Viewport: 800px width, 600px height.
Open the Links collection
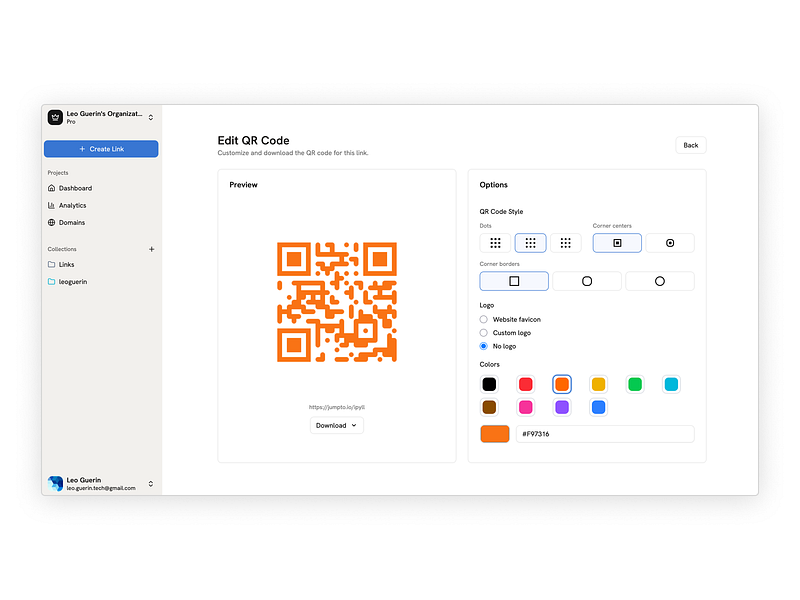(x=66, y=265)
